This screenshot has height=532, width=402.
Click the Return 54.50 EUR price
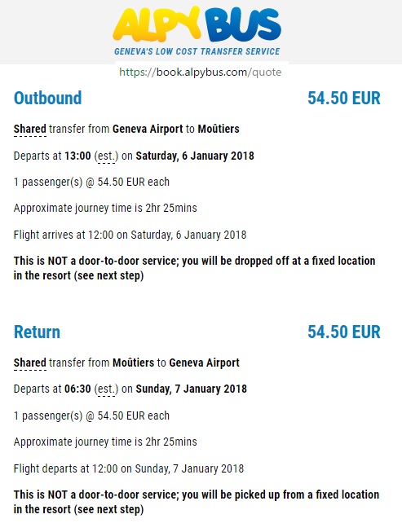(344, 332)
